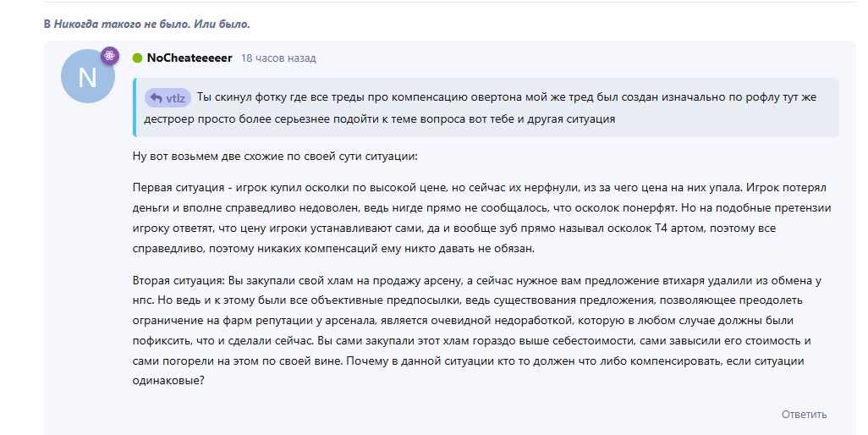The width and height of the screenshot is (868, 435).
Task: Click the line "Ну вот возьмем две схожие"
Action: [x=275, y=156]
